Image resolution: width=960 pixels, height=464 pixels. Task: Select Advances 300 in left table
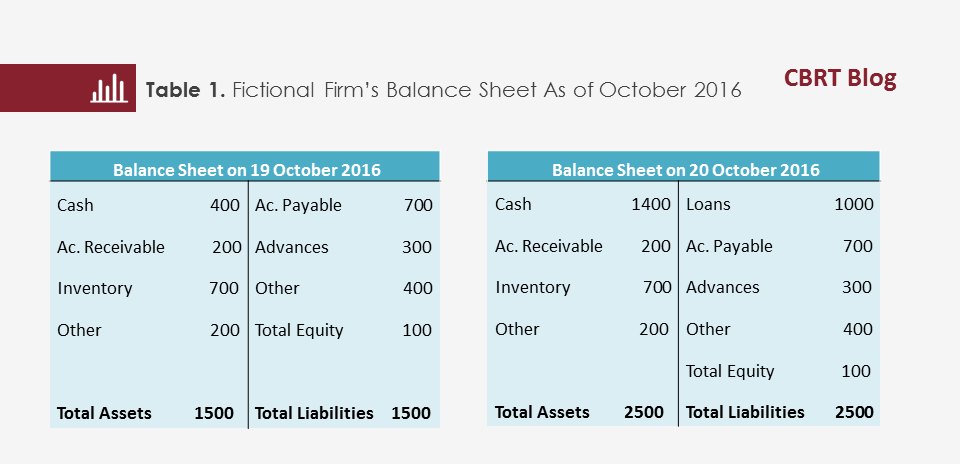tap(344, 247)
